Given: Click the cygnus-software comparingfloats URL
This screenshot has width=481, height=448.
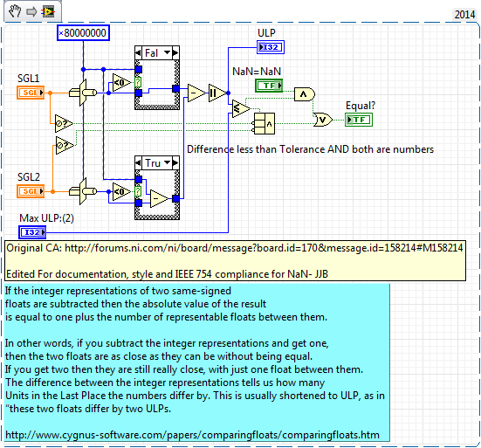Looking at the screenshot, I should click(x=192, y=435).
